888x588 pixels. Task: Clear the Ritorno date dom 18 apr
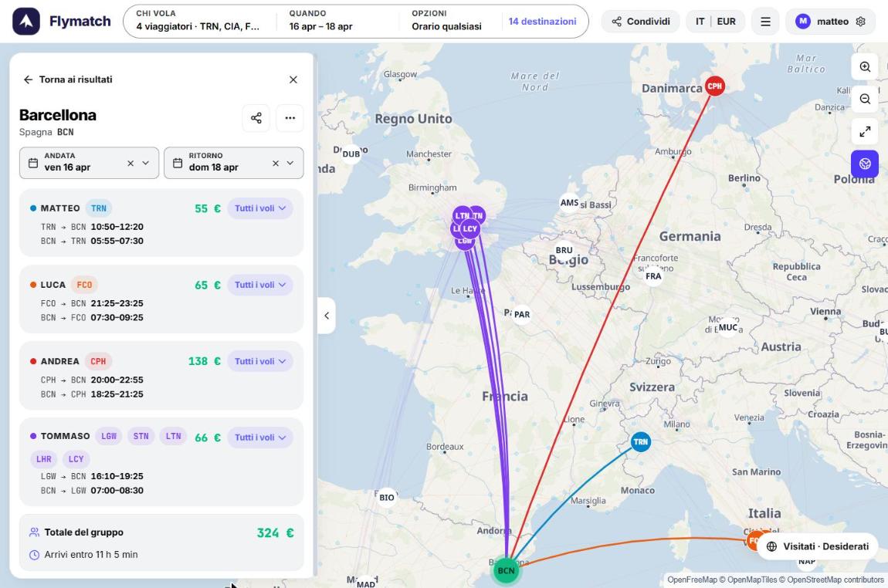tap(275, 163)
